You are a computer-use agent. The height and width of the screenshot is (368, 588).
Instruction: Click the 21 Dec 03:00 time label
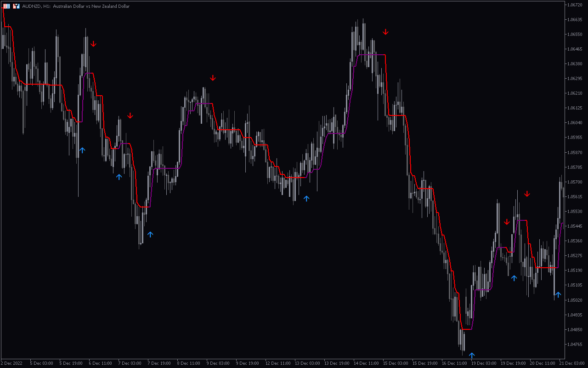572,363
